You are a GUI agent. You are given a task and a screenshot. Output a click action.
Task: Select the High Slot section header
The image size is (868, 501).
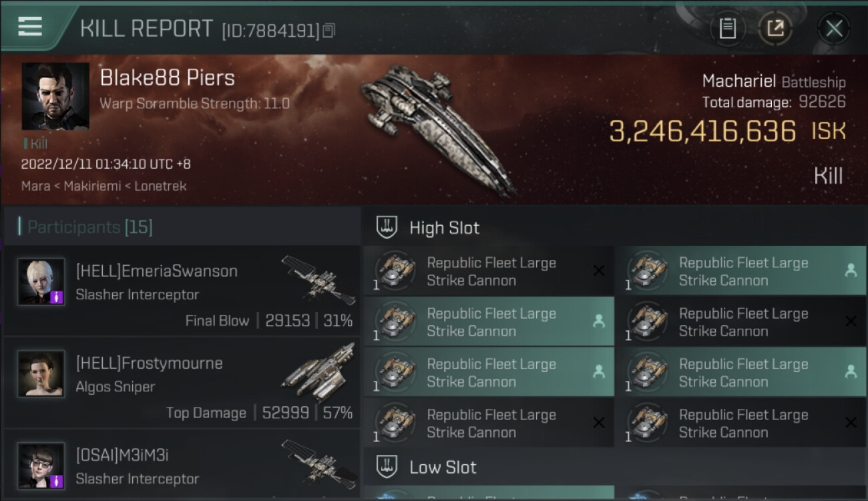click(444, 228)
